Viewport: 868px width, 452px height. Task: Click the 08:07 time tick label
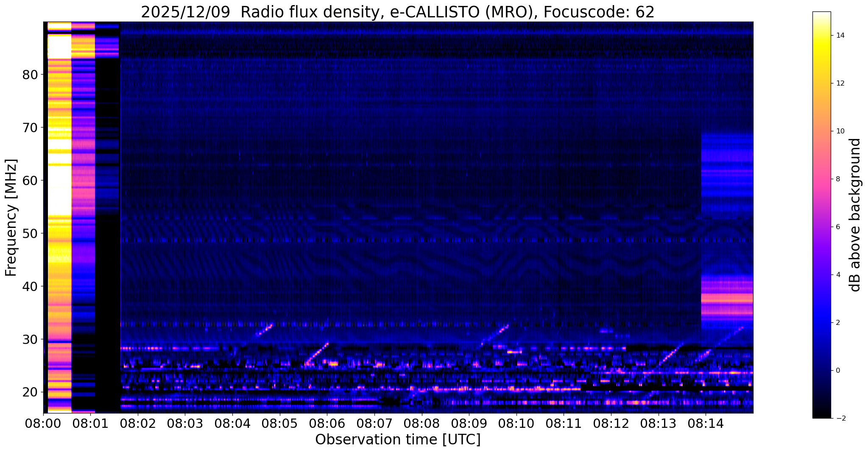[x=374, y=423]
